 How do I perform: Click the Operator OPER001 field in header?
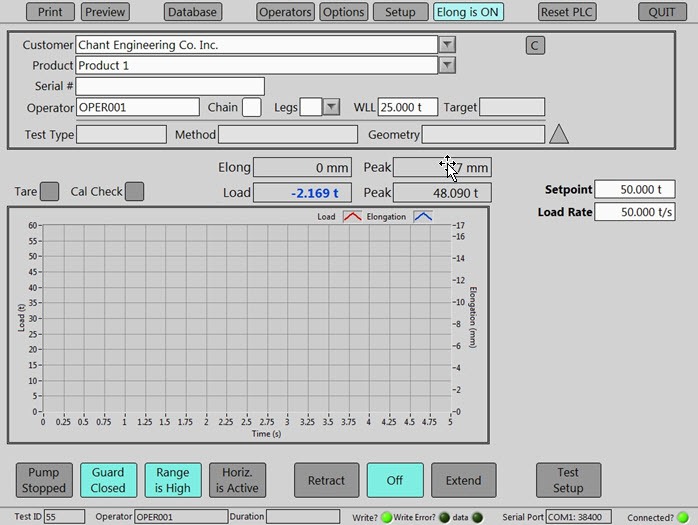coord(138,107)
